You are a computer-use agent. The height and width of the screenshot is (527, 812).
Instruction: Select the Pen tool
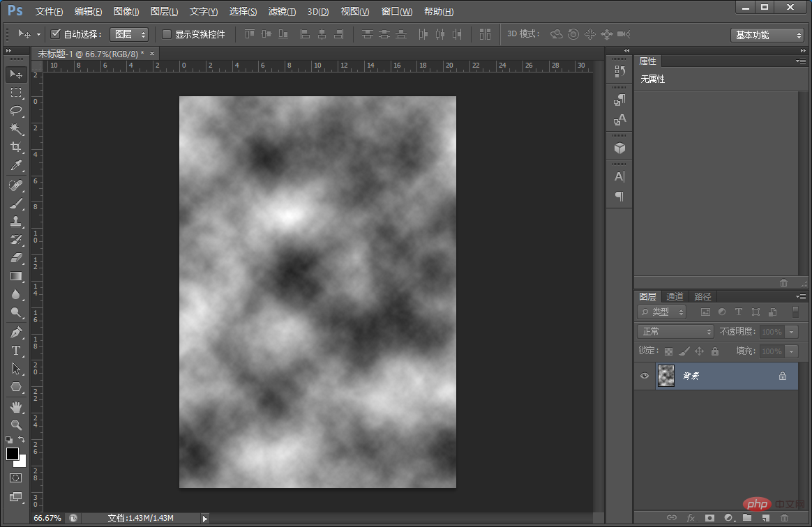click(x=16, y=333)
